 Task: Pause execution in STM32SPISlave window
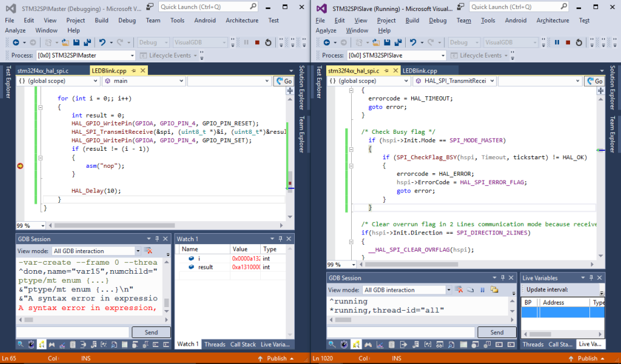[x=557, y=42]
